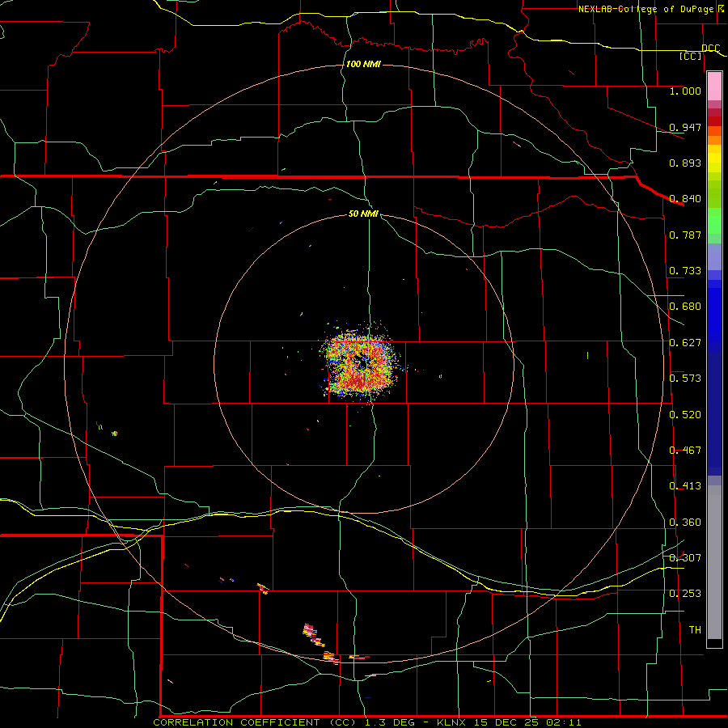
Task: Click the pink echo patch near the southern range ring
Action: (x=310, y=631)
